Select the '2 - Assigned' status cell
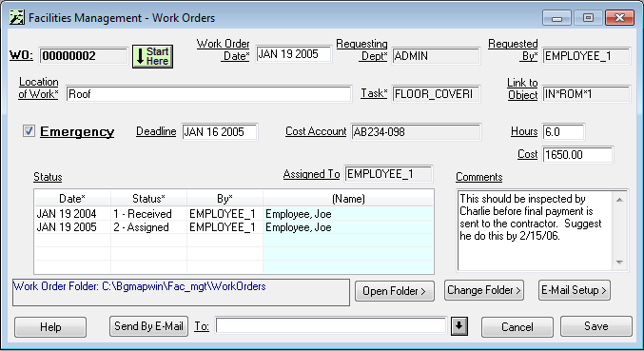The height and width of the screenshot is (351, 644). point(148,227)
